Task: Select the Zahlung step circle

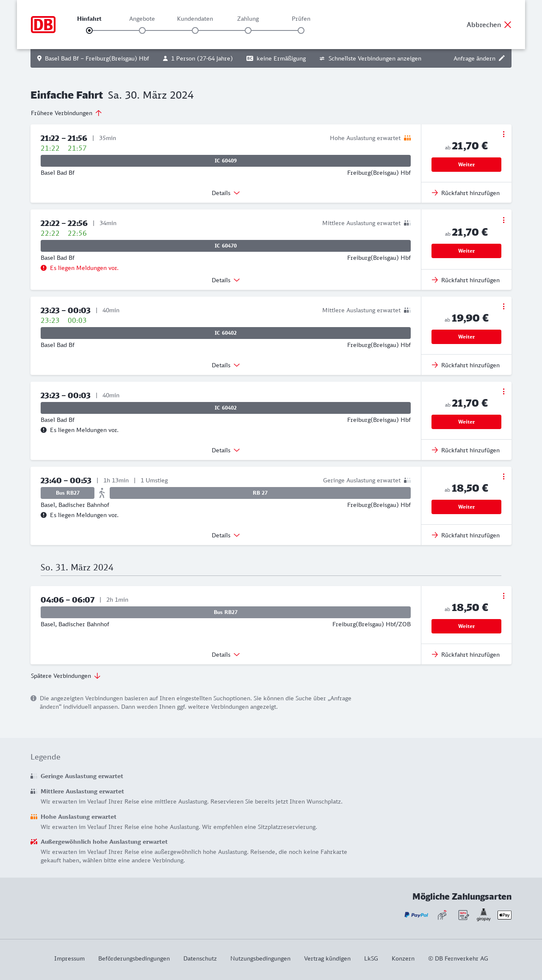Action: 248,30
